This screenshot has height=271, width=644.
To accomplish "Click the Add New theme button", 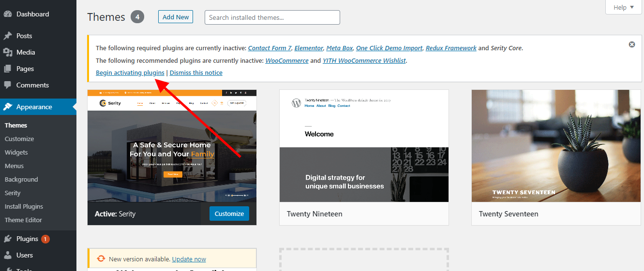I will [x=176, y=17].
